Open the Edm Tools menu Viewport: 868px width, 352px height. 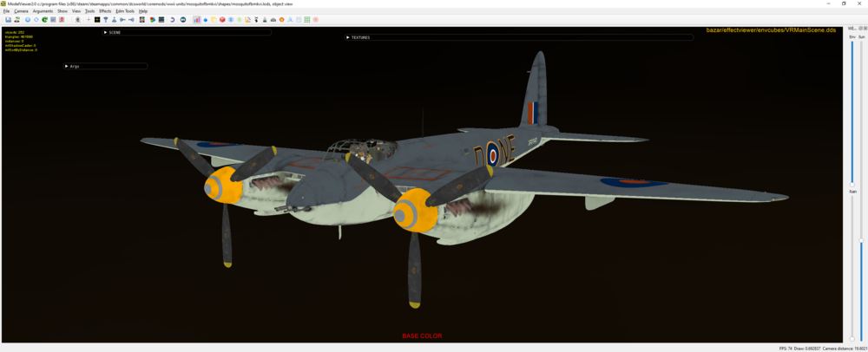click(125, 11)
